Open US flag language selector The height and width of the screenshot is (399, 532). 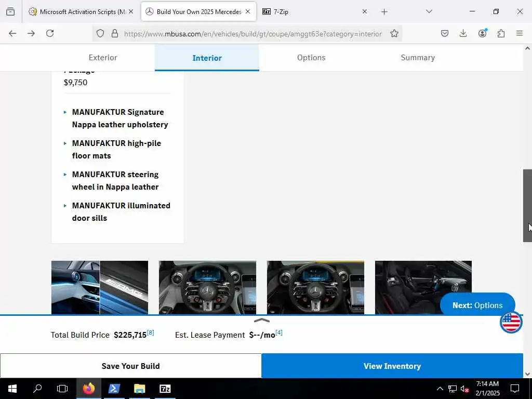(x=511, y=322)
